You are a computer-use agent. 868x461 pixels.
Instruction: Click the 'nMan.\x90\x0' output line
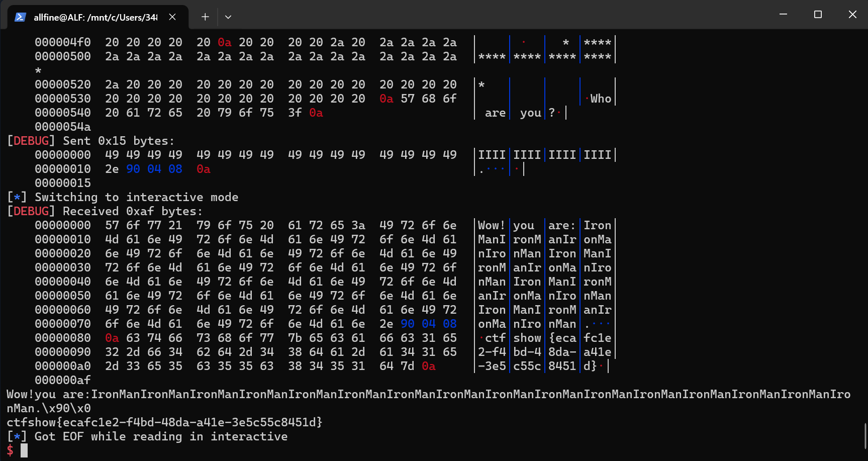coord(49,408)
